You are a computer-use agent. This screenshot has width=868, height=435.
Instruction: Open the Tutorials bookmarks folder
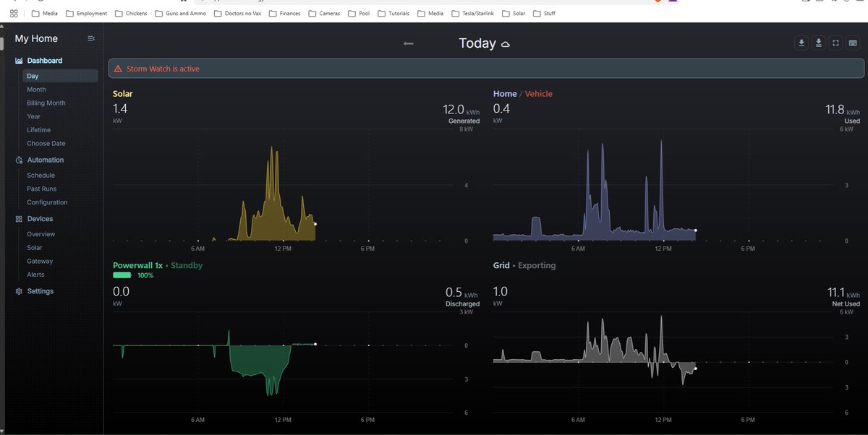tap(393, 13)
